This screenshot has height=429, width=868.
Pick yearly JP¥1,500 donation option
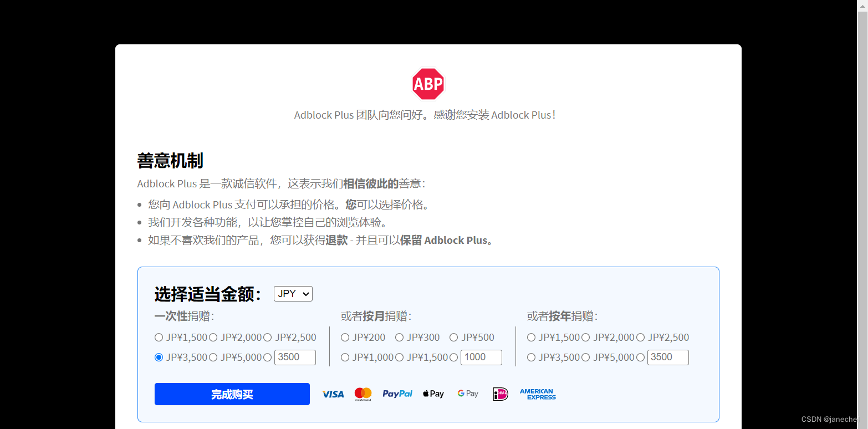click(x=532, y=338)
